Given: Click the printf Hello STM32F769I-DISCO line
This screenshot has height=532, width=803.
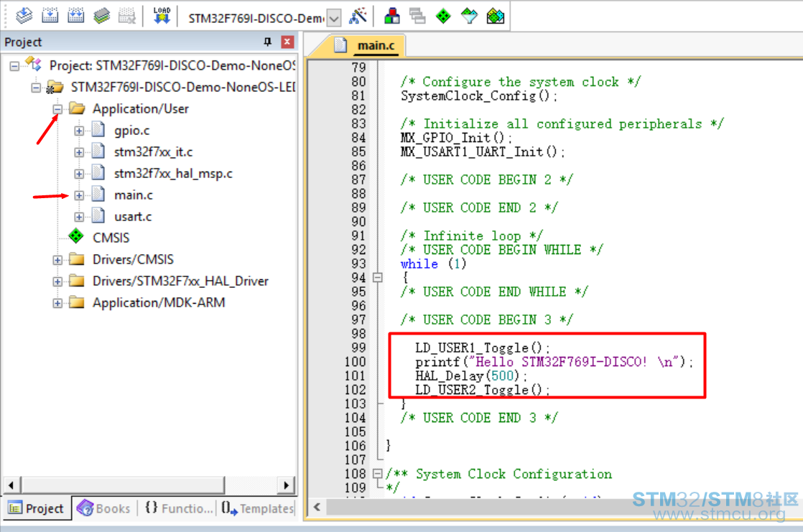Looking at the screenshot, I should (554, 362).
